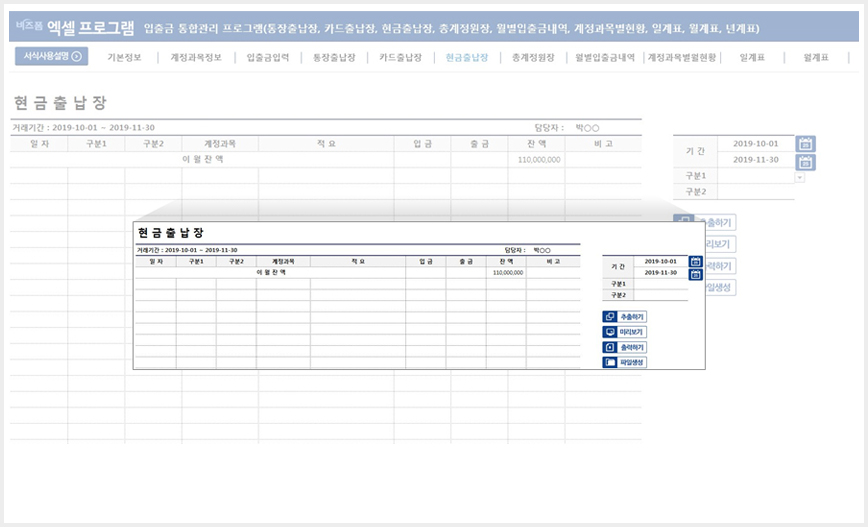868x527 pixels.
Task: Switch to the 월별입출금내역 tab
Action: point(604,57)
